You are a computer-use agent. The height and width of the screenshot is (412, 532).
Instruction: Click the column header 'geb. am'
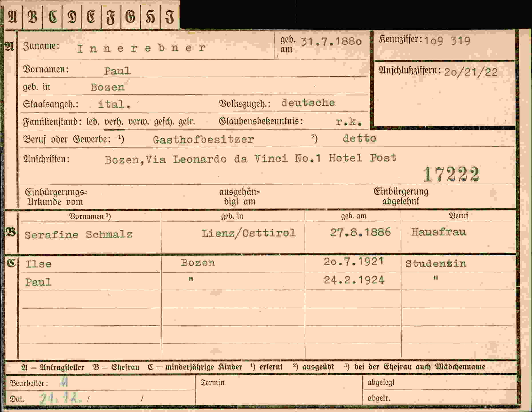tap(353, 216)
